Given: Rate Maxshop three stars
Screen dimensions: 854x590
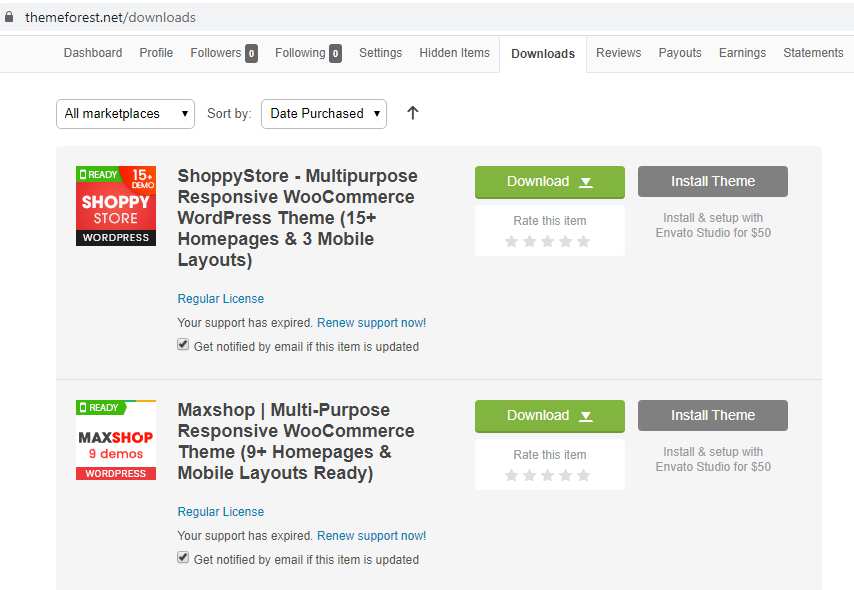Looking at the screenshot, I should (x=547, y=476).
